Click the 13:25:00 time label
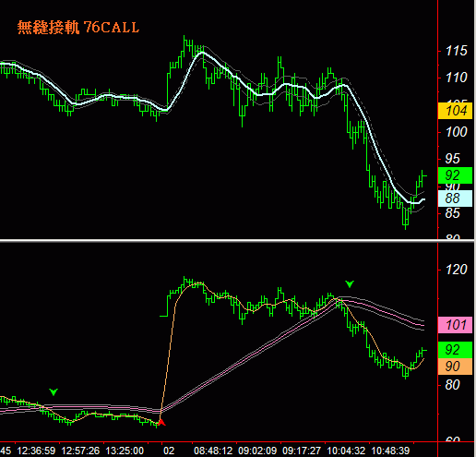This screenshot has width=476, height=457. [125, 451]
